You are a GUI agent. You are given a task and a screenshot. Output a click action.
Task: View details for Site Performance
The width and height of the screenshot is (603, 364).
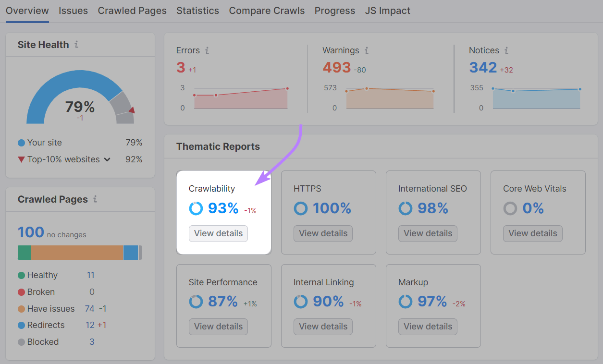tap(218, 327)
